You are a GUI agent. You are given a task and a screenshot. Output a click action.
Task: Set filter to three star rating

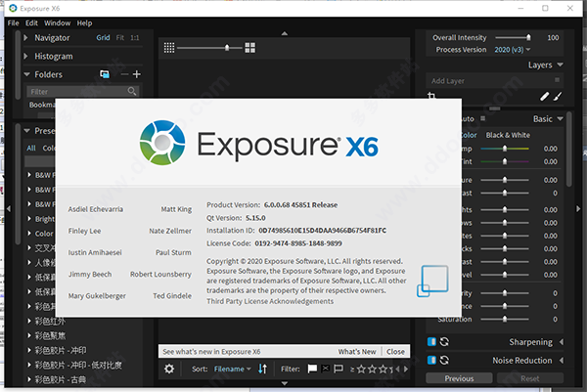click(383, 370)
